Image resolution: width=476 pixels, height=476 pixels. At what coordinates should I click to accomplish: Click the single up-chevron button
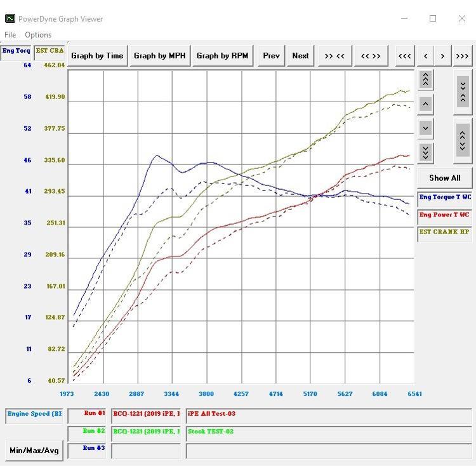pos(425,104)
